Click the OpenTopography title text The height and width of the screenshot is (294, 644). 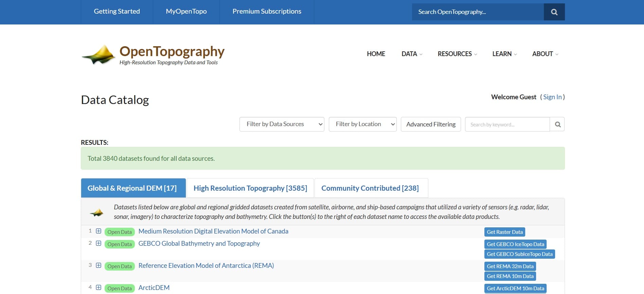tap(172, 51)
